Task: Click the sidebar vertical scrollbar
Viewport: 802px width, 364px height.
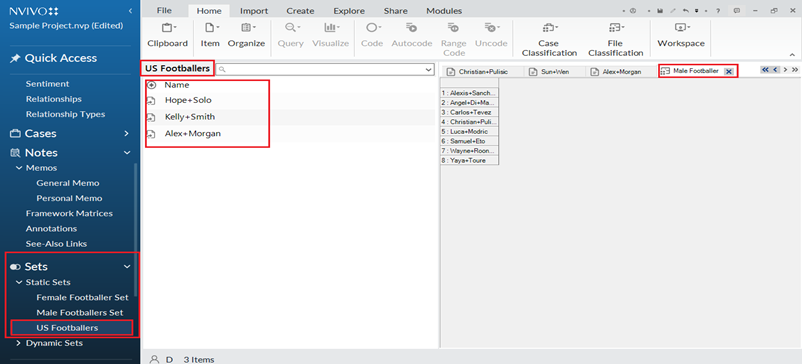Action: point(136,230)
